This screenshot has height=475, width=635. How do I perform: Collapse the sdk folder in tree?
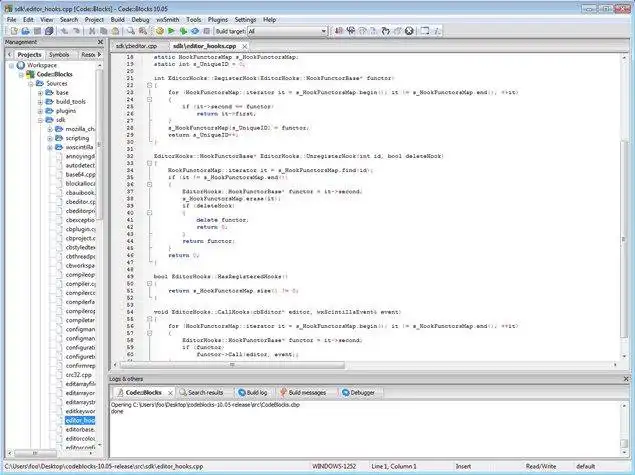(39, 119)
